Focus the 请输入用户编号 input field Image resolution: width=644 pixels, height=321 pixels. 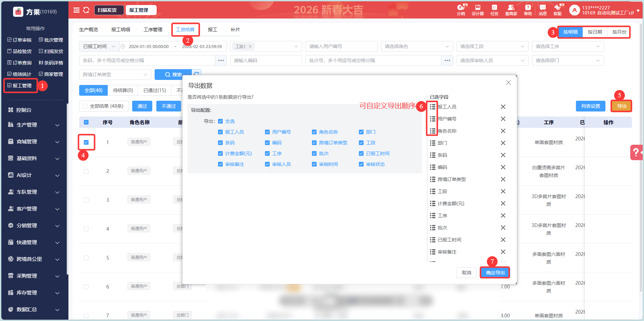click(341, 46)
